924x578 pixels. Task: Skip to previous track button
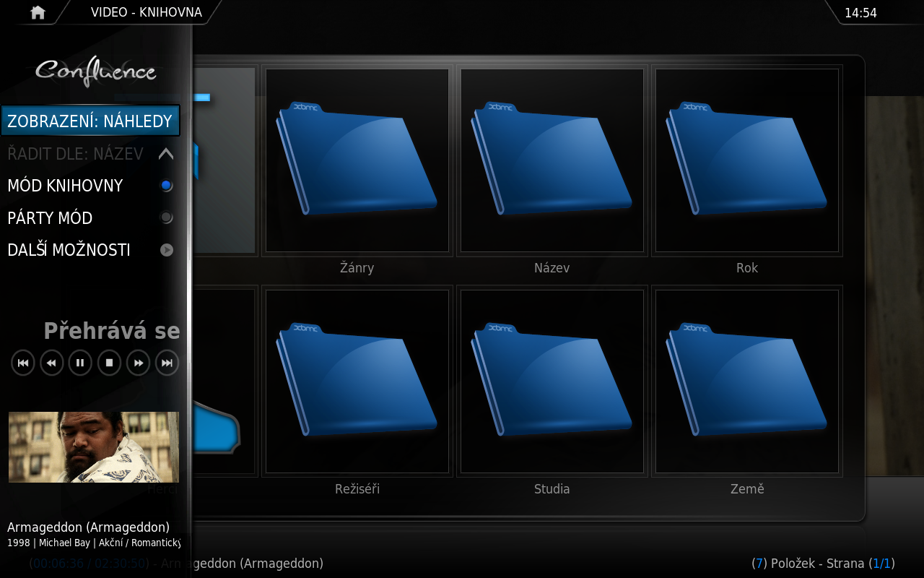pos(22,363)
